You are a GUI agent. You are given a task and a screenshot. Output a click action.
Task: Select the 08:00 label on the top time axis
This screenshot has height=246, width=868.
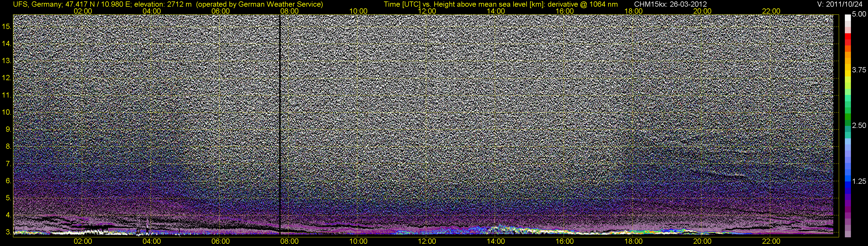289,11
